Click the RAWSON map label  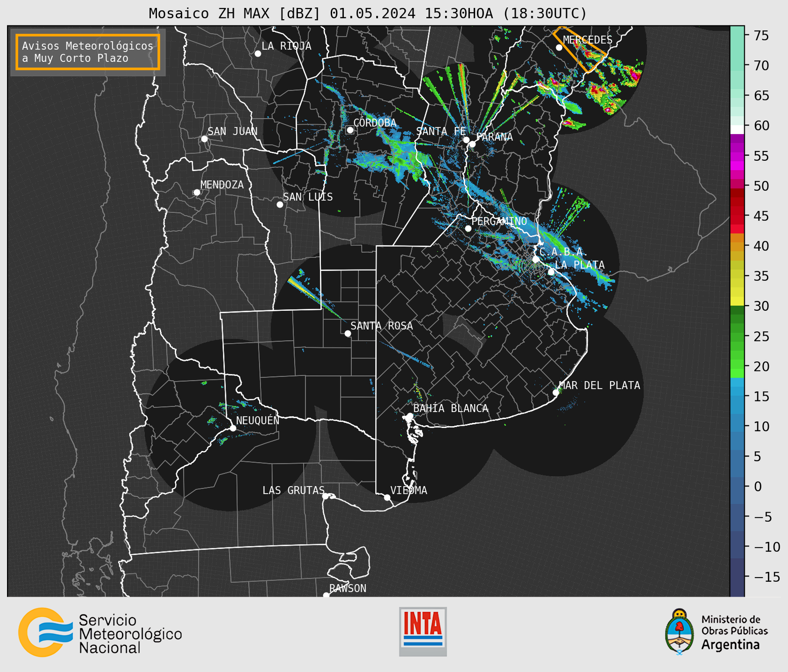(348, 588)
